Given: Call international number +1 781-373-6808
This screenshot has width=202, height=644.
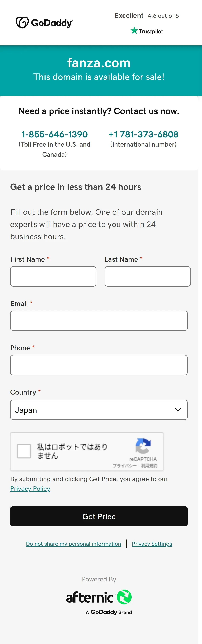Looking at the screenshot, I should pos(143,134).
